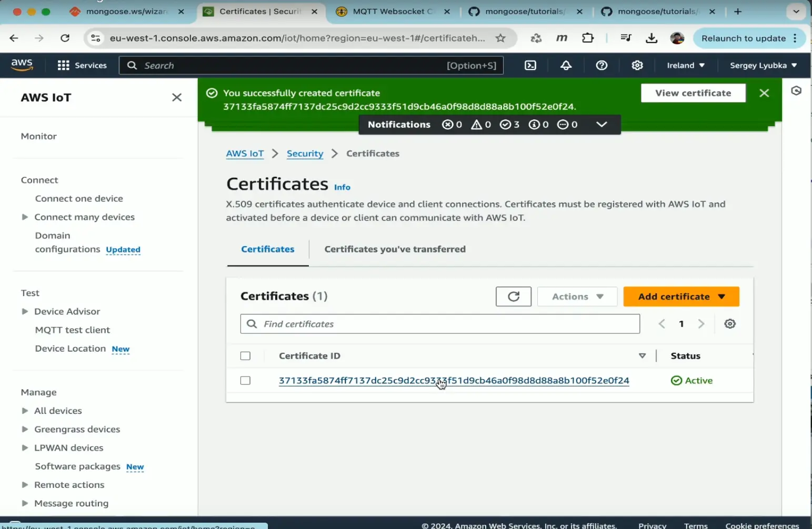Select all certificates header checkbox
Viewport: 812px width, 529px height.
[x=245, y=356]
